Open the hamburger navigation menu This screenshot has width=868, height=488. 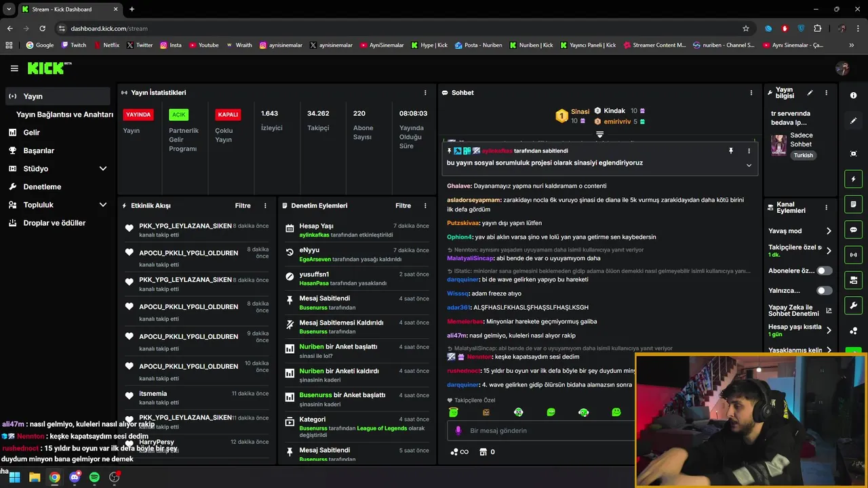pyautogui.click(x=14, y=68)
